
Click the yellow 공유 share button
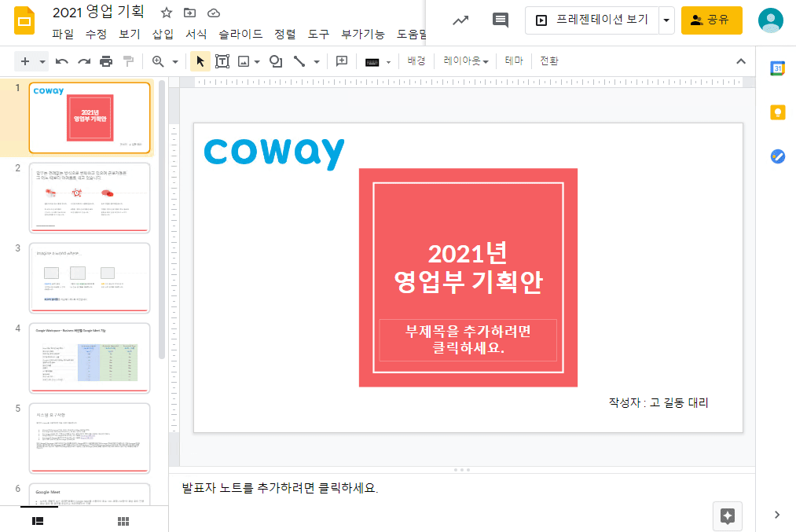click(x=712, y=20)
